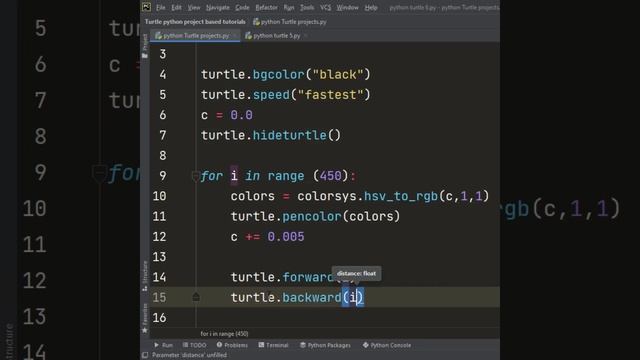Viewport: 640px width, 360px height.
Task: Open the Run menu in menu bar
Action: [289, 7]
